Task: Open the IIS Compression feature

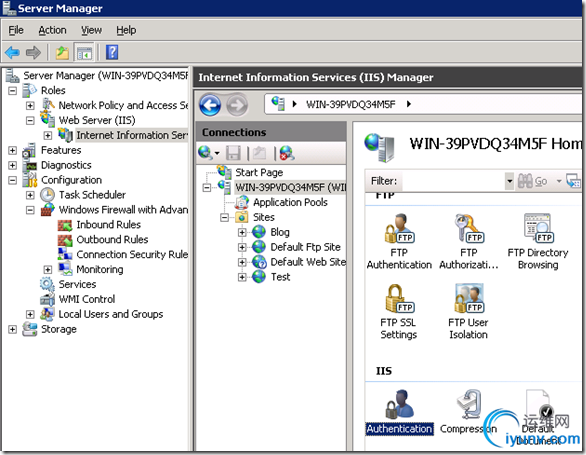Action: click(468, 412)
